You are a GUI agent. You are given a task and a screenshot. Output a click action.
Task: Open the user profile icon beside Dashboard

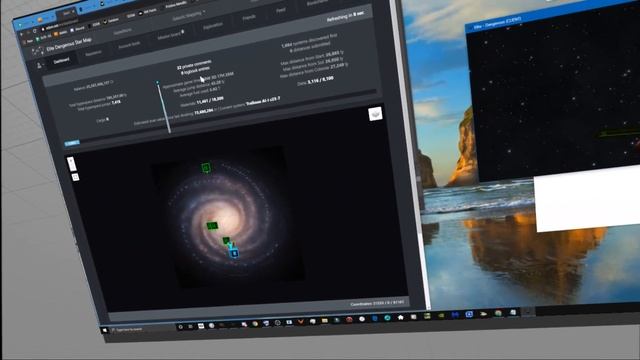[40, 65]
